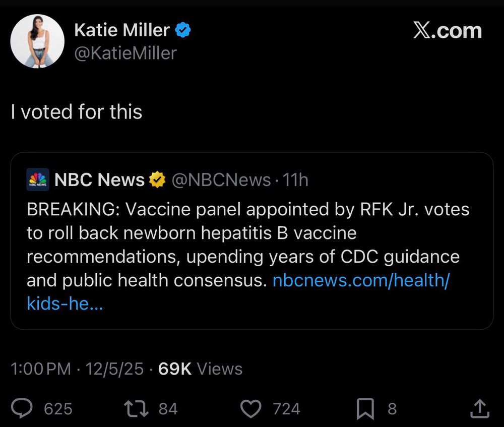View the 69K Views analytics

pos(200,369)
